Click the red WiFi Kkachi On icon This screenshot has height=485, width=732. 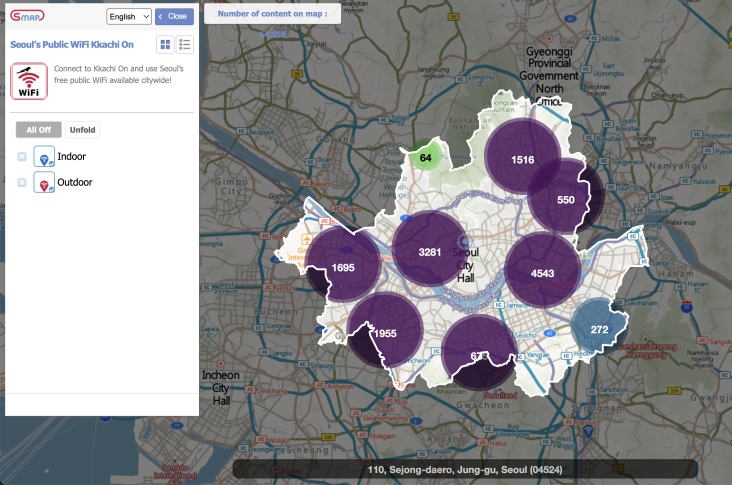pyautogui.click(x=29, y=81)
